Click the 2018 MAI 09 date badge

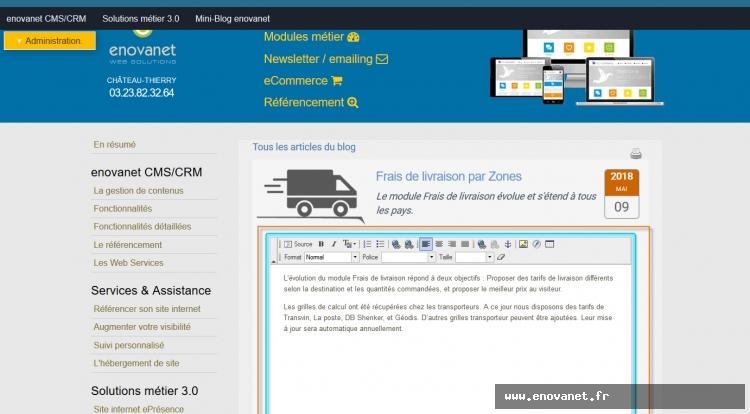[x=621, y=194]
